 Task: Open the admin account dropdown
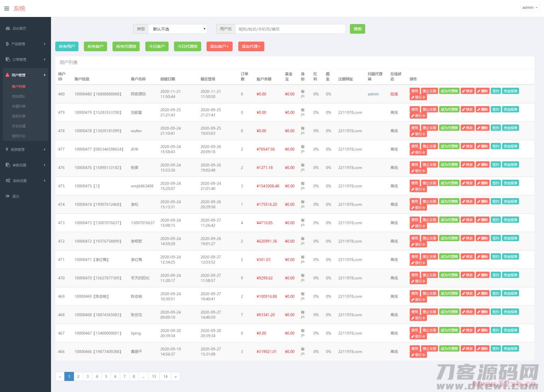530,7
